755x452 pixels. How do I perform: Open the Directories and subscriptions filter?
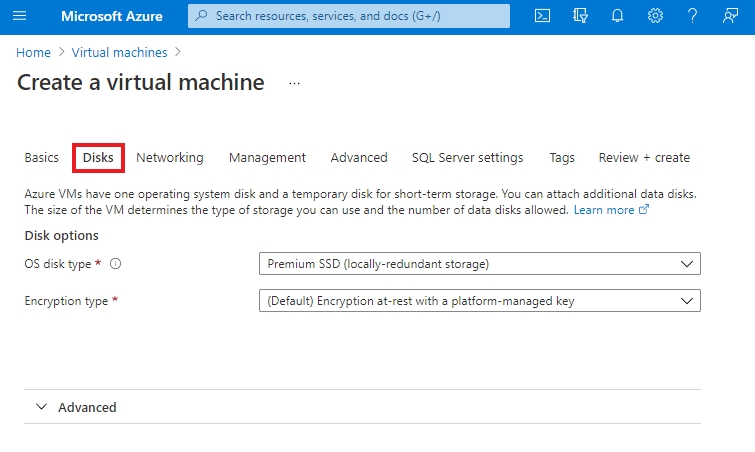coord(580,16)
